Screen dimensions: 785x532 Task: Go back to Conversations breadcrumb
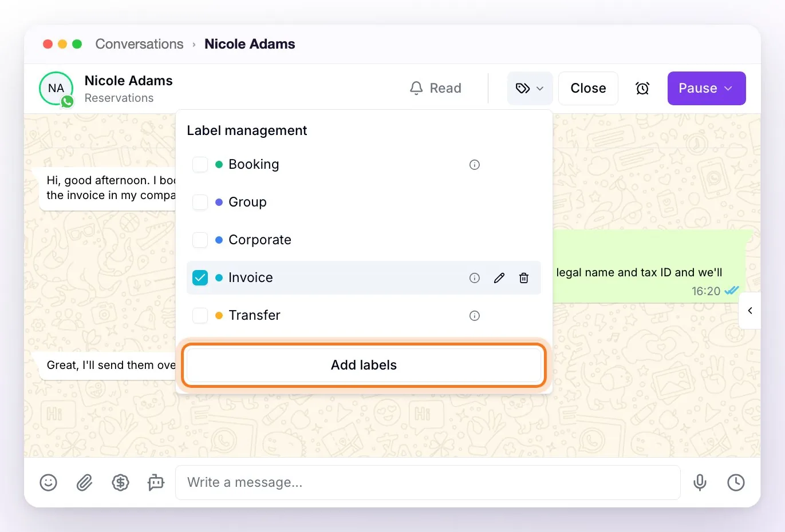[139, 44]
